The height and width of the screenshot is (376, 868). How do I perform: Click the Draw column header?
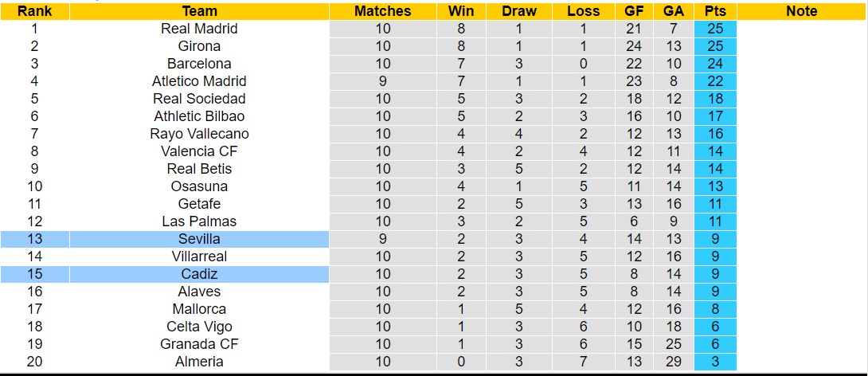point(519,11)
